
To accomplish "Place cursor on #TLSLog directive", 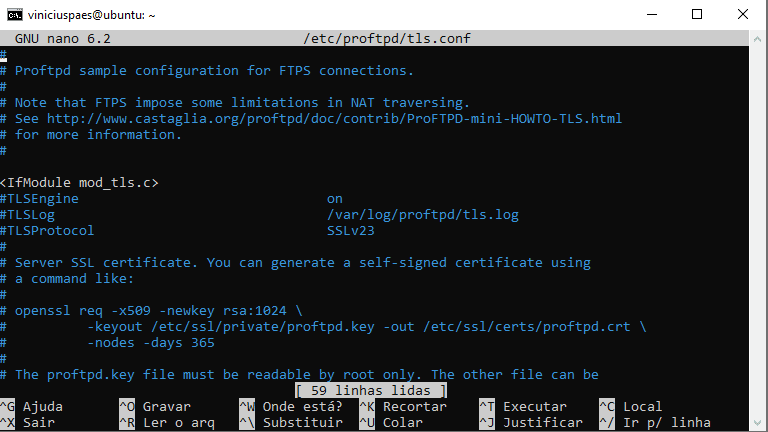I will pyautogui.click(x=27, y=215).
